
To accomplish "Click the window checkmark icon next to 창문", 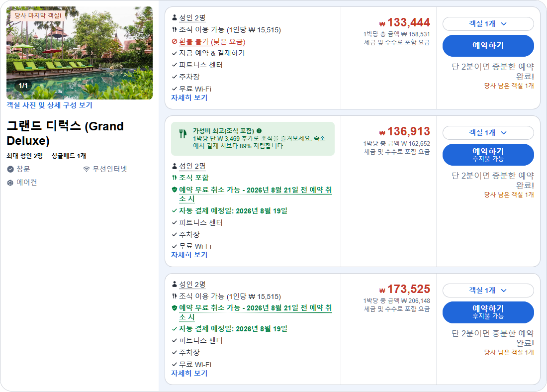I will tap(10, 169).
